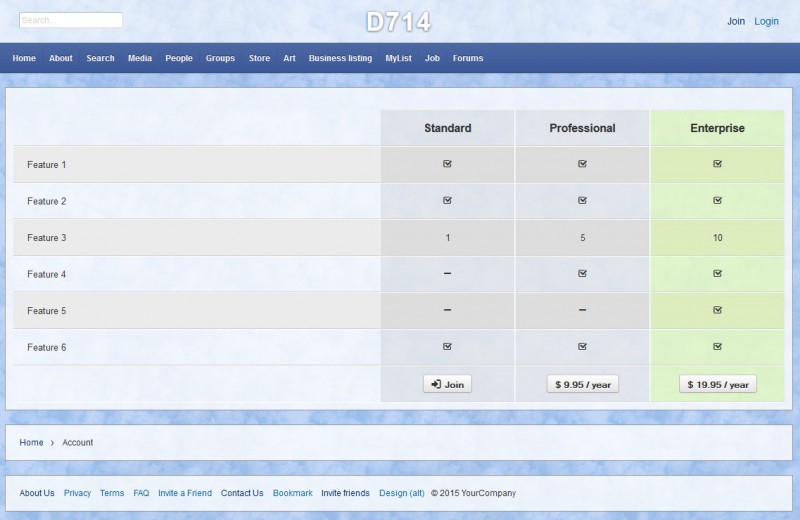This screenshot has height=520, width=800.
Task: Click the Standard Feature 4 dash icon
Action: click(x=447, y=274)
